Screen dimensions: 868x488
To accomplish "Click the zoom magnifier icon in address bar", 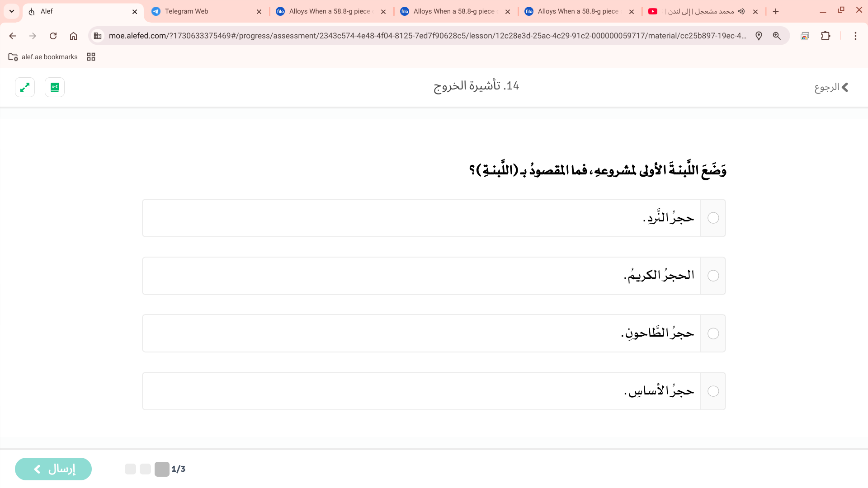I will (x=777, y=36).
